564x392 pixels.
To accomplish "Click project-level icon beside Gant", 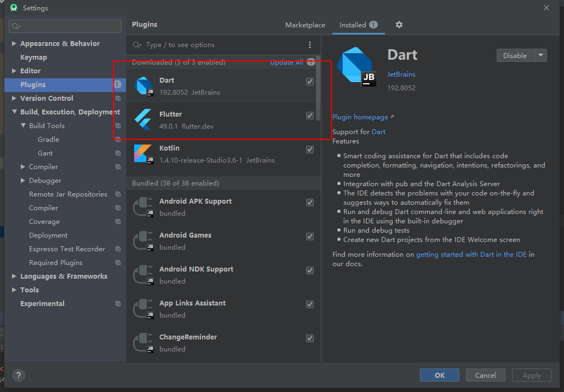I will click(x=118, y=153).
